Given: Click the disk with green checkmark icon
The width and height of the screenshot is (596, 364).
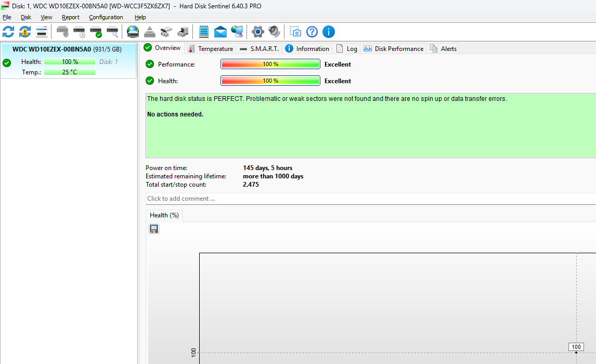Looking at the screenshot, I should (x=96, y=32).
